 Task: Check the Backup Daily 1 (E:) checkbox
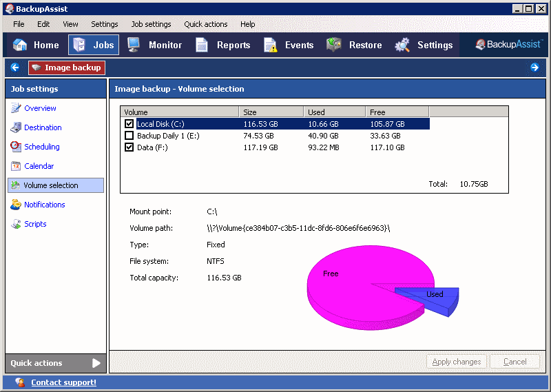129,135
